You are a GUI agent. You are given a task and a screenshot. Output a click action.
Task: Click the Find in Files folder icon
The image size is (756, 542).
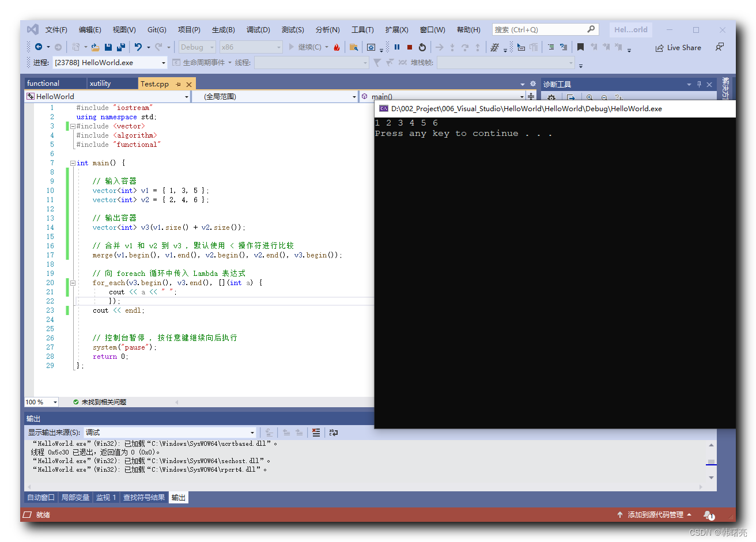[354, 47]
